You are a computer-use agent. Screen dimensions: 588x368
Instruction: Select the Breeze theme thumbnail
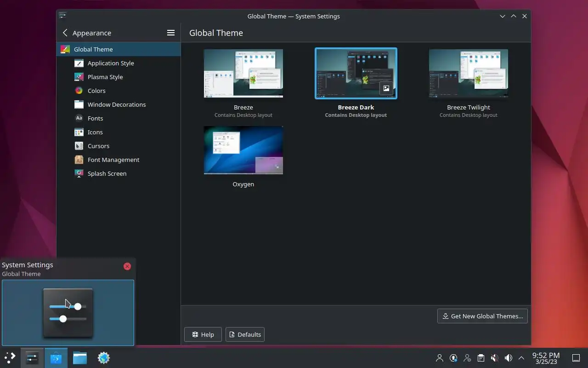[243, 74]
